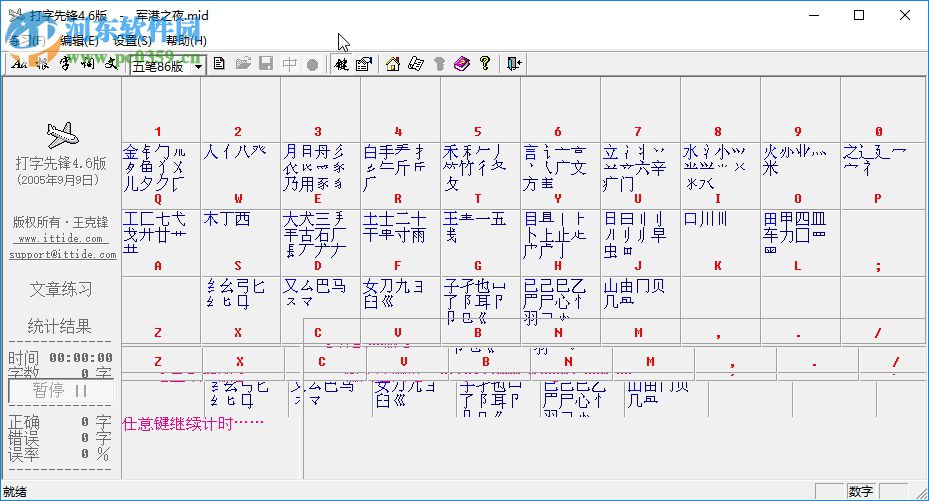Click the yellow question mark help icon
This screenshot has width=929, height=501.
click(485, 63)
